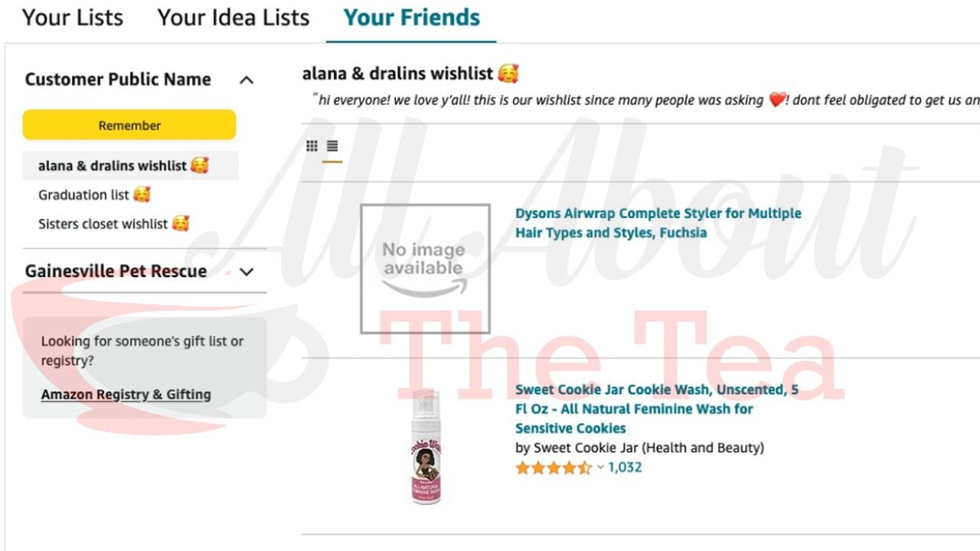The image size is (980, 551).
Task: Click the cookie wash bottle thumbnail
Action: [x=424, y=446]
